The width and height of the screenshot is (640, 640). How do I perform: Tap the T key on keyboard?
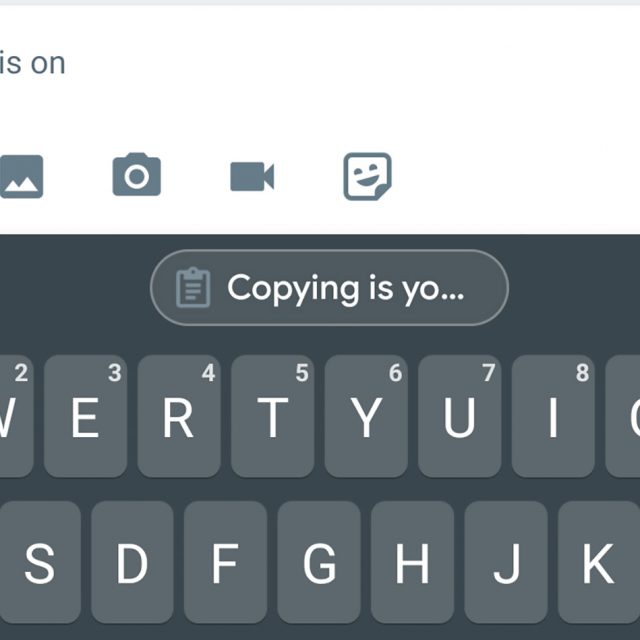pos(273,416)
